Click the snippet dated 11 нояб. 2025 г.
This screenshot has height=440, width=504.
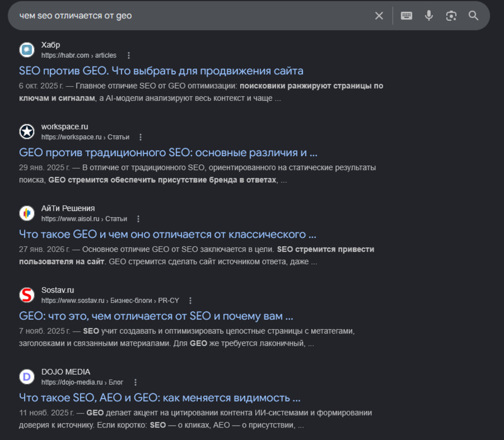point(195,419)
